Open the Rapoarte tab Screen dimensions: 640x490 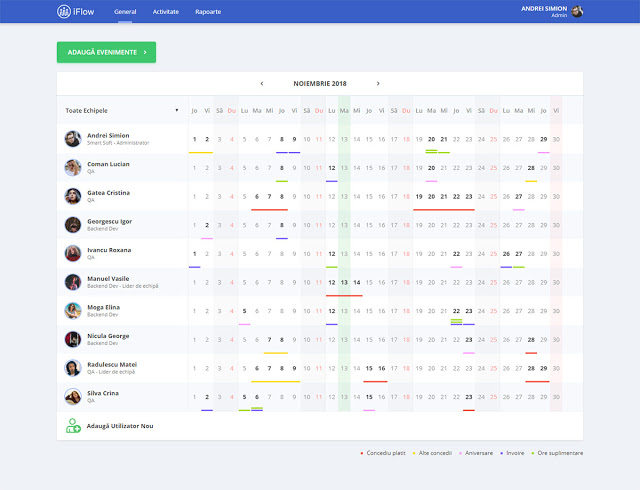click(x=208, y=12)
